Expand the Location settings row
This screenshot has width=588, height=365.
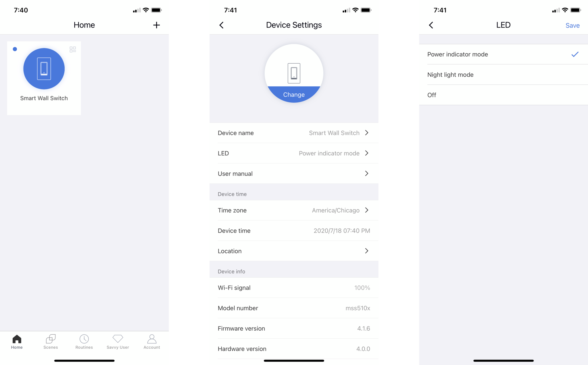[x=293, y=251]
